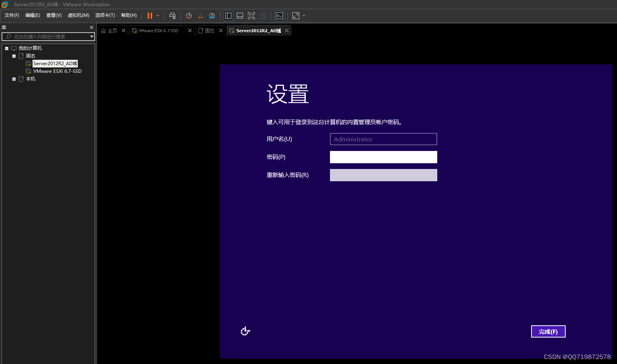The height and width of the screenshot is (364, 617).
Task: Open the 选项卡(T) menu
Action: [105, 15]
